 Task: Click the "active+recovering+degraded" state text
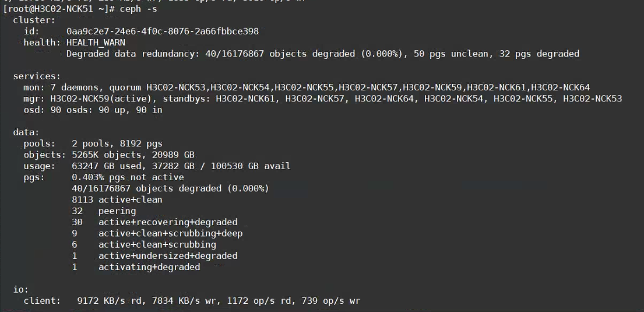click(168, 222)
